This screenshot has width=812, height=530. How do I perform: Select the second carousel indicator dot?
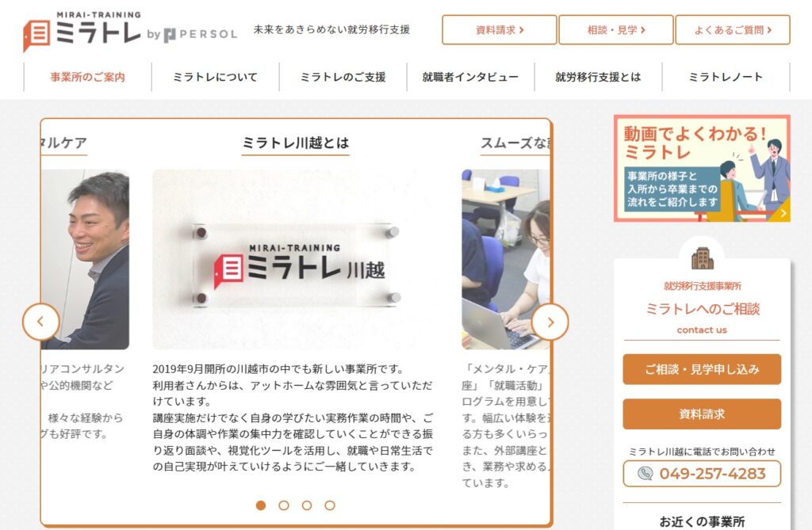(284, 505)
